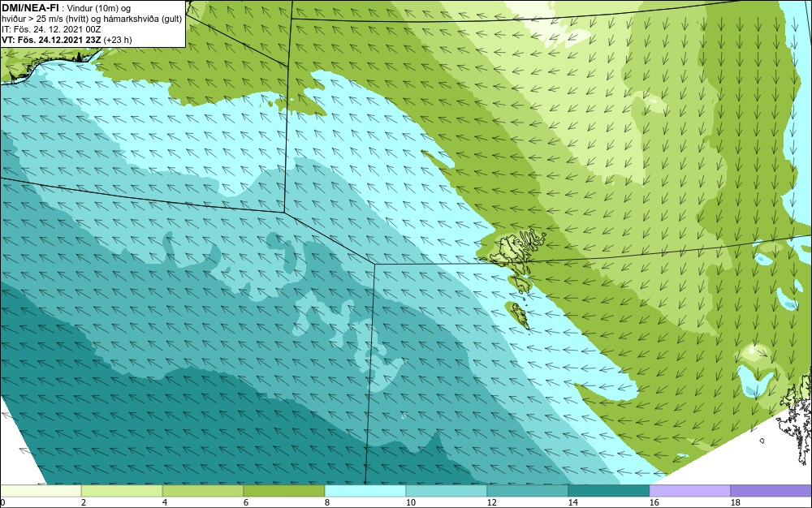Click the legend scale label 12

pos(492,502)
